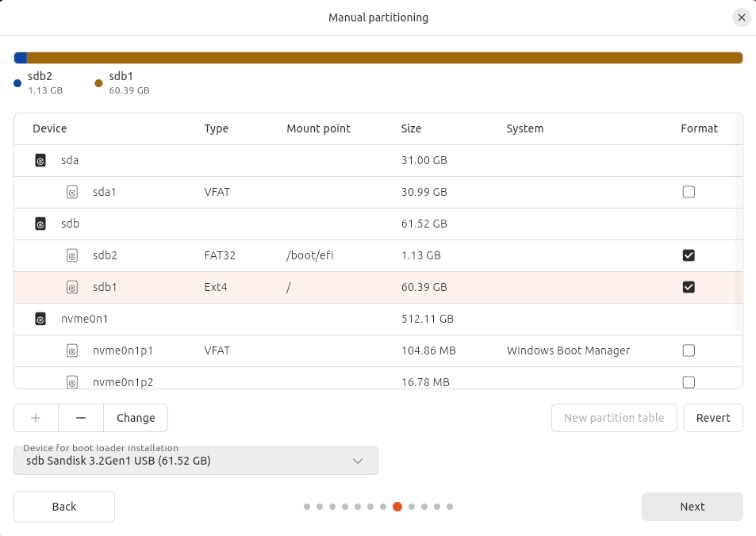Uncheck the Format checkbox for sdb1
This screenshot has width=756, height=536.
pos(689,287)
